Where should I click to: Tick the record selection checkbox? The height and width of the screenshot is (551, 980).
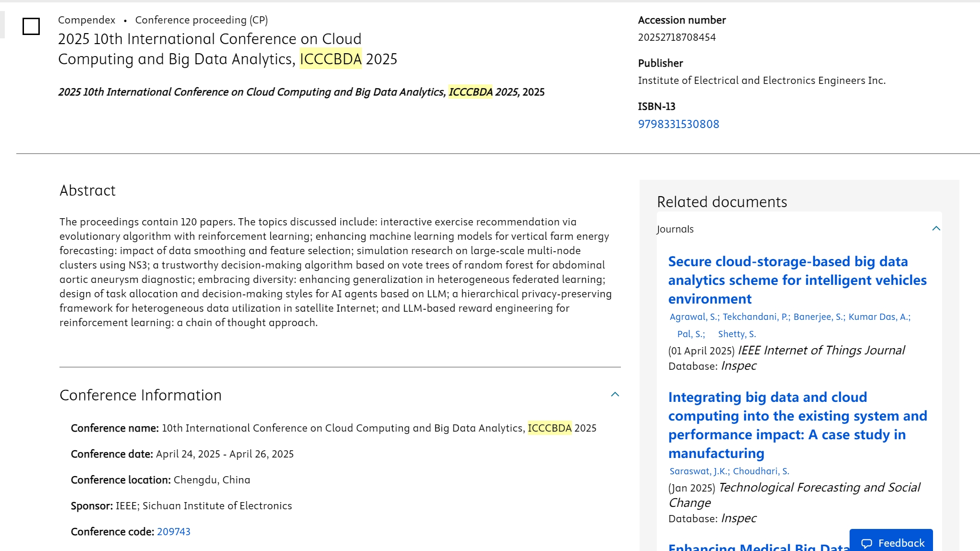[x=31, y=26]
